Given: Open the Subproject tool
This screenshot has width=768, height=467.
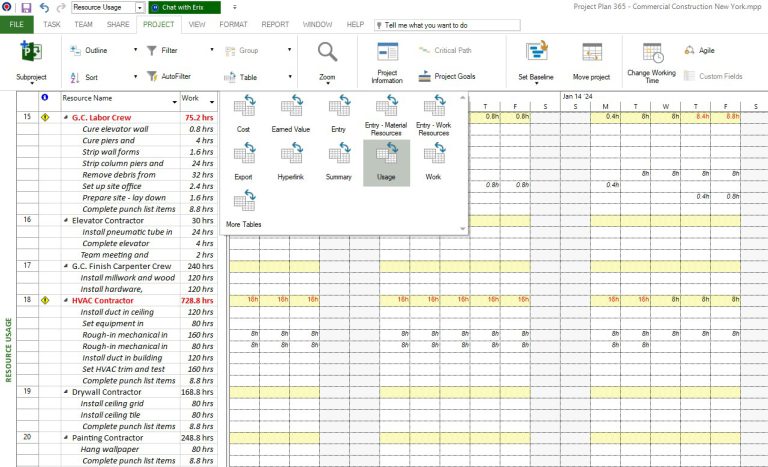Looking at the screenshot, I should click(31, 62).
